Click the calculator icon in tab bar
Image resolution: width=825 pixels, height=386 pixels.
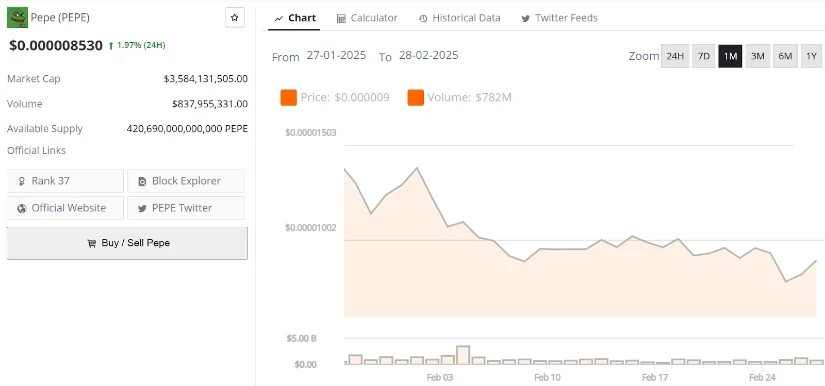pyautogui.click(x=341, y=18)
